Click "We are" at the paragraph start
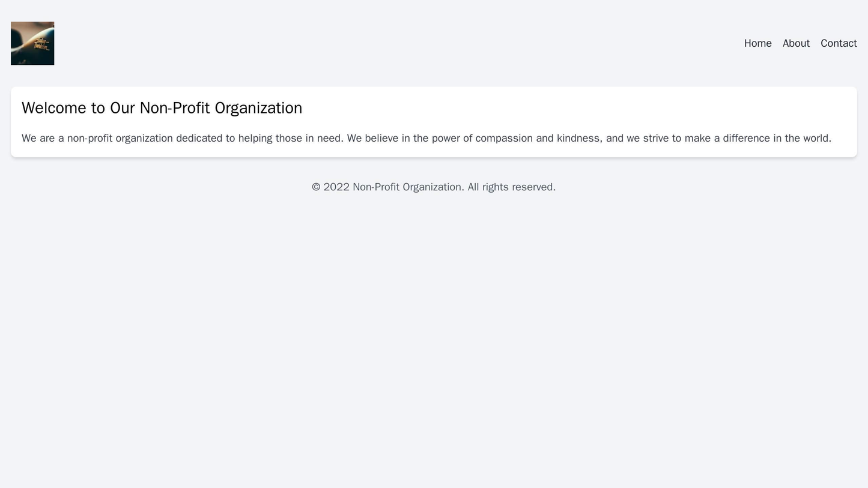This screenshot has width=868, height=488. pos(38,138)
